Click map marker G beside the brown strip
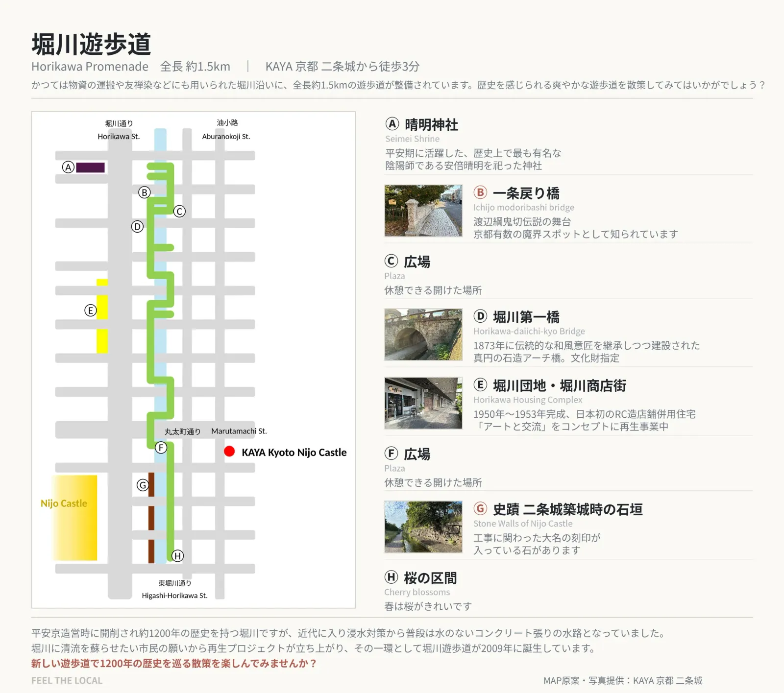This screenshot has width=784, height=693. coord(143,485)
